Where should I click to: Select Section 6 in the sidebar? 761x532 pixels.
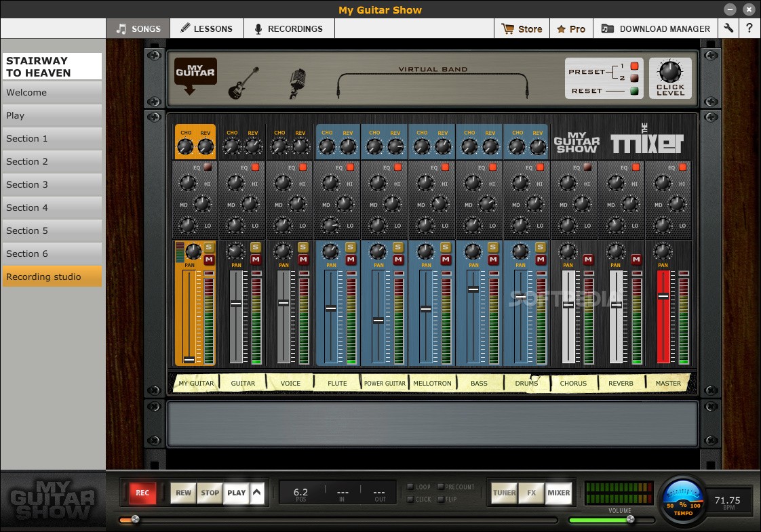point(52,253)
